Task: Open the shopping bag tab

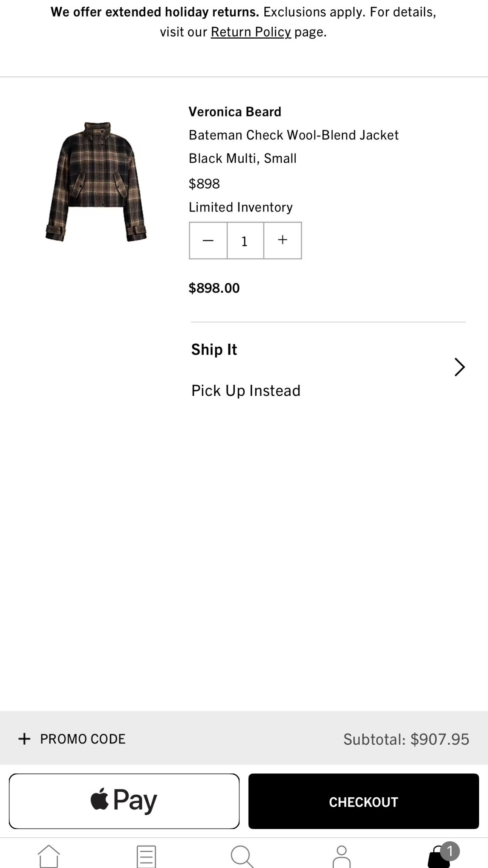Action: point(438,858)
